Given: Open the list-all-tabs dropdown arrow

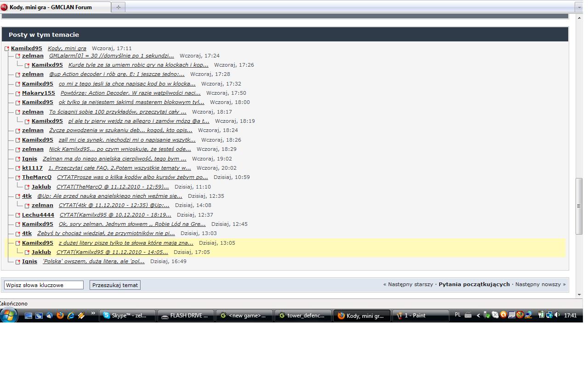Looking at the screenshot, I should tap(579, 7).
